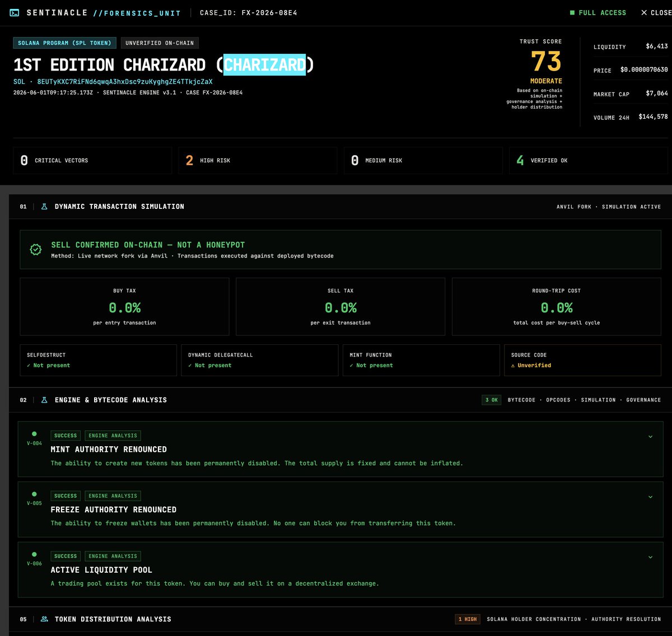Click the Success tag on Mint Authority Renounced
The height and width of the screenshot is (636, 672).
66,436
